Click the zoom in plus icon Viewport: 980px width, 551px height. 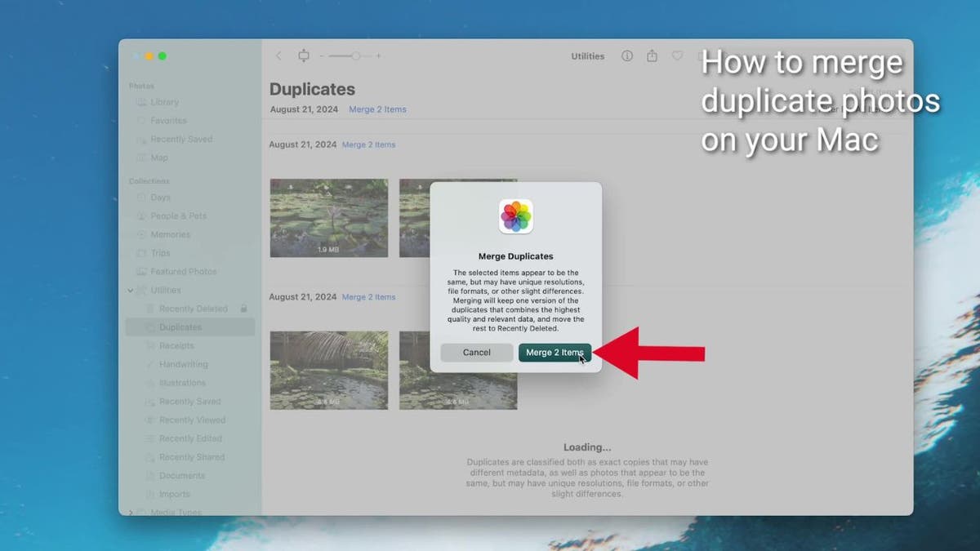coord(379,56)
